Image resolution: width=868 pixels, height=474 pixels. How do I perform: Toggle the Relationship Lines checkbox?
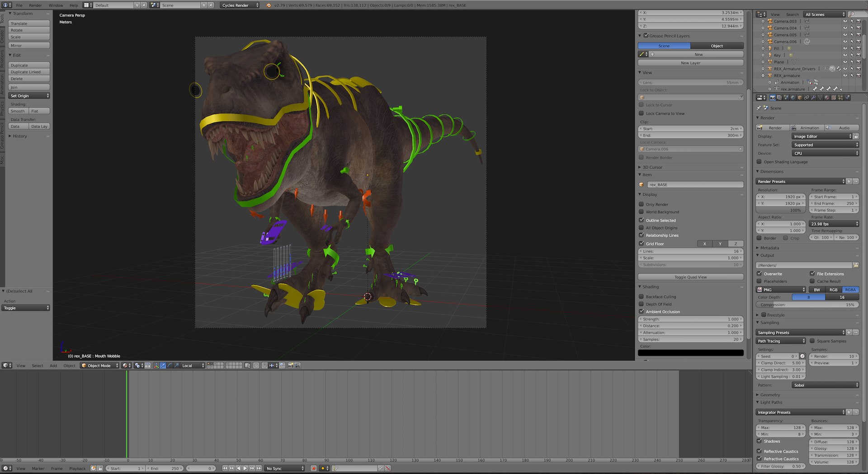point(641,235)
